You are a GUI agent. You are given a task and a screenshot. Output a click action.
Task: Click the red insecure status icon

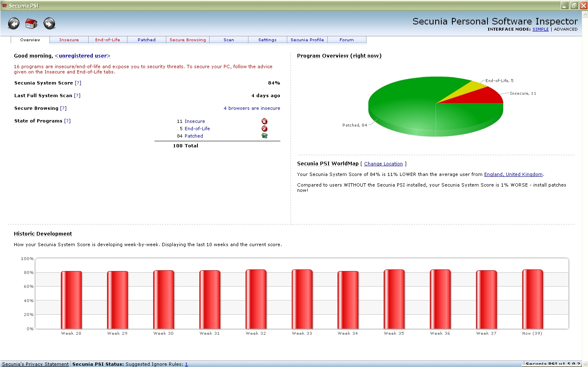coord(264,121)
